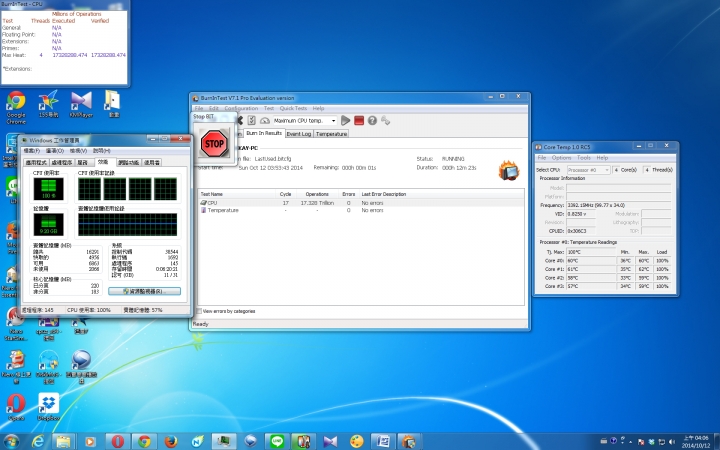Viewport: 720px width, 450px height.
Task: Open the first (F) menu in Task Manager
Action: tap(32, 151)
